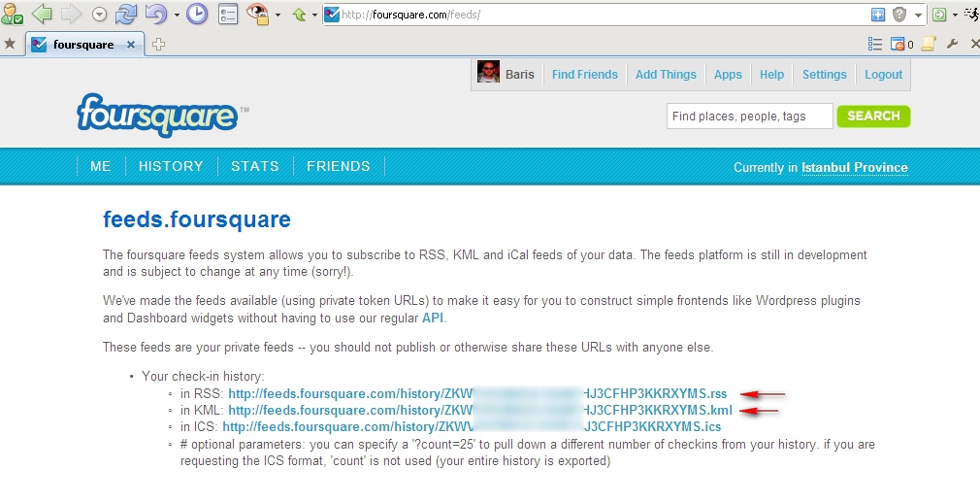The image size is (980, 503).
Task: Click the purple undo arrow icon
Action: pos(155,14)
